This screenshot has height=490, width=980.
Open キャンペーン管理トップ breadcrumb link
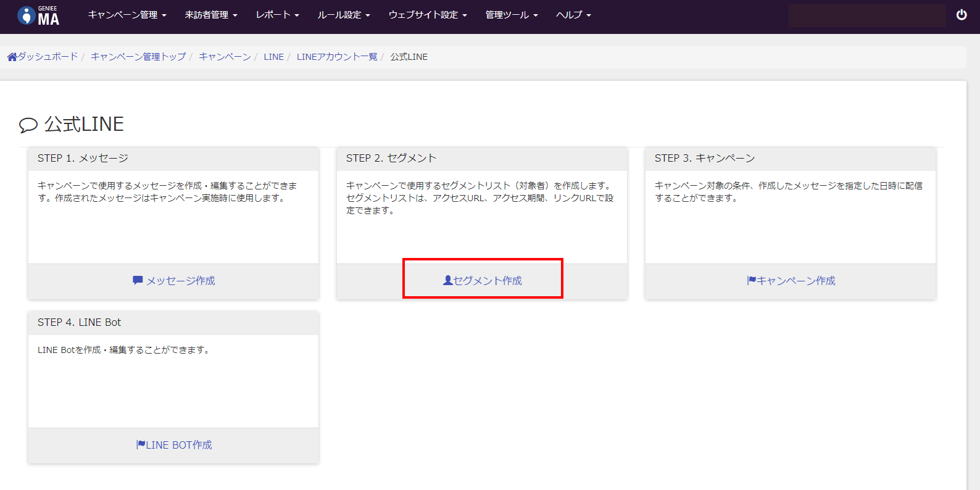pyautogui.click(x=138, y=57)
